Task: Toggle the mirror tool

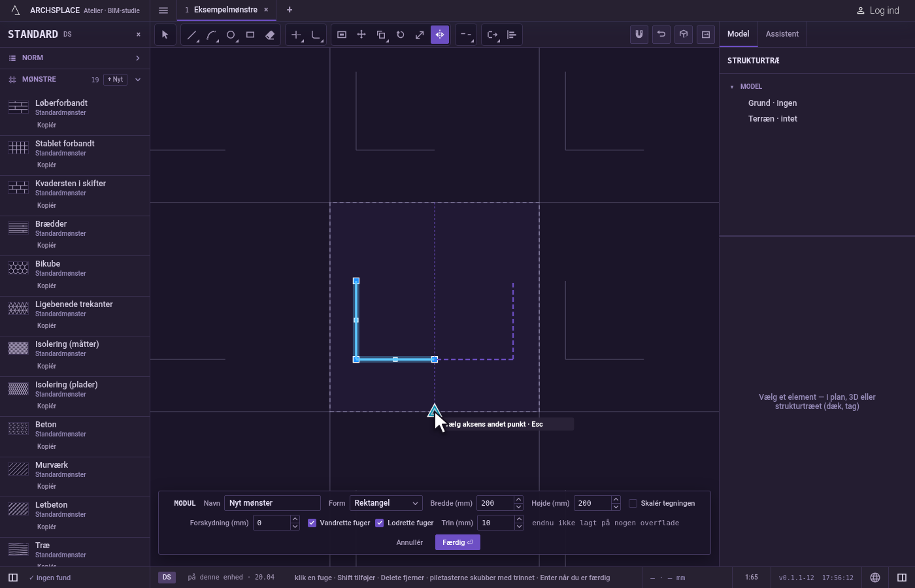Action: coord(440,35)
